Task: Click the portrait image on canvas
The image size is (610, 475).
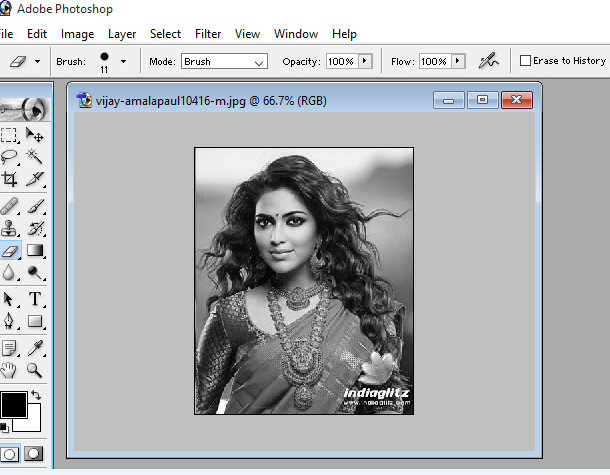Action: coord(304,281)
